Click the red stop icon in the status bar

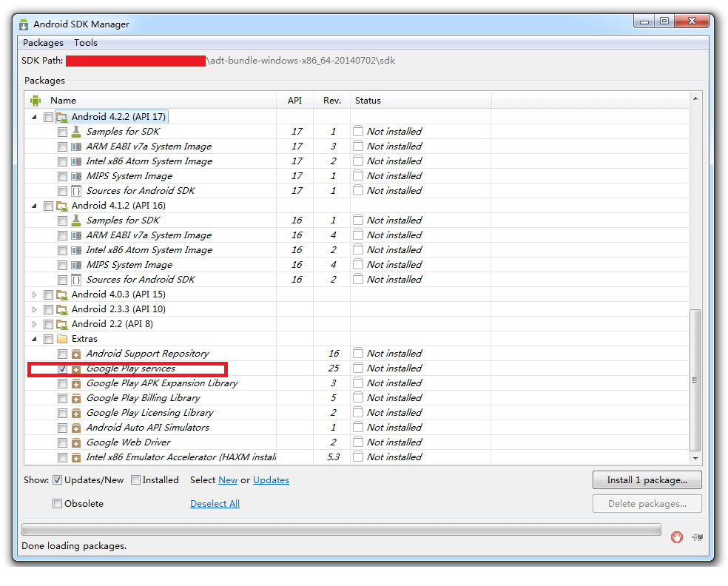[676, 537]
